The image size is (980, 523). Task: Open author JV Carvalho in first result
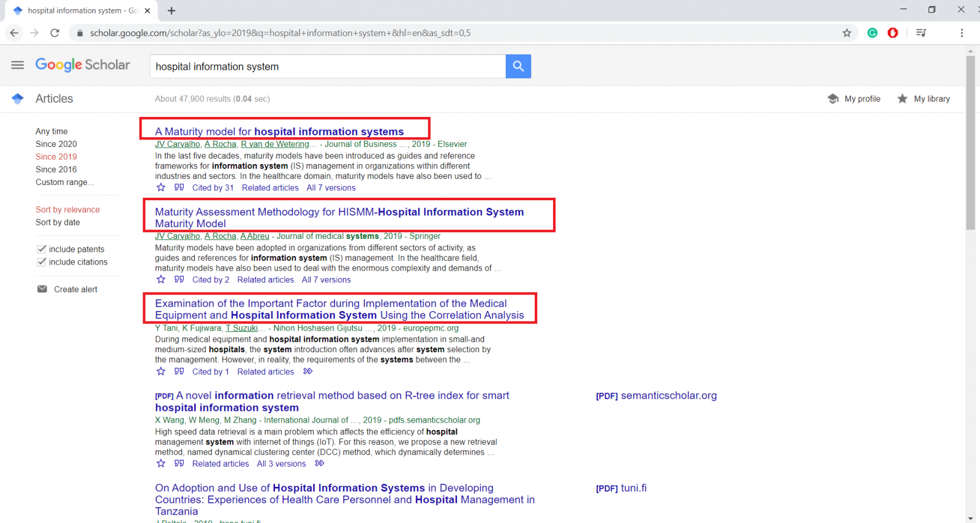(x=178, y=144)
